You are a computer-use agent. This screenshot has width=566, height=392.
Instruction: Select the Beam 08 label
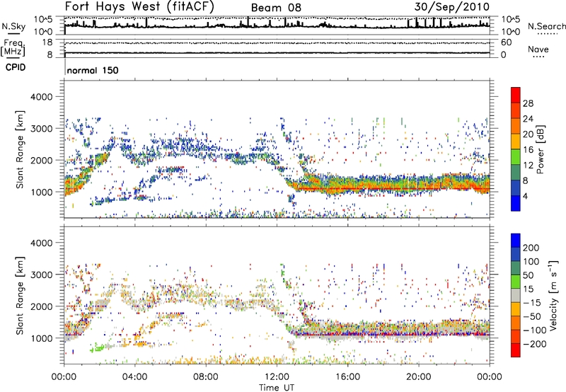[x=276, y=8]
